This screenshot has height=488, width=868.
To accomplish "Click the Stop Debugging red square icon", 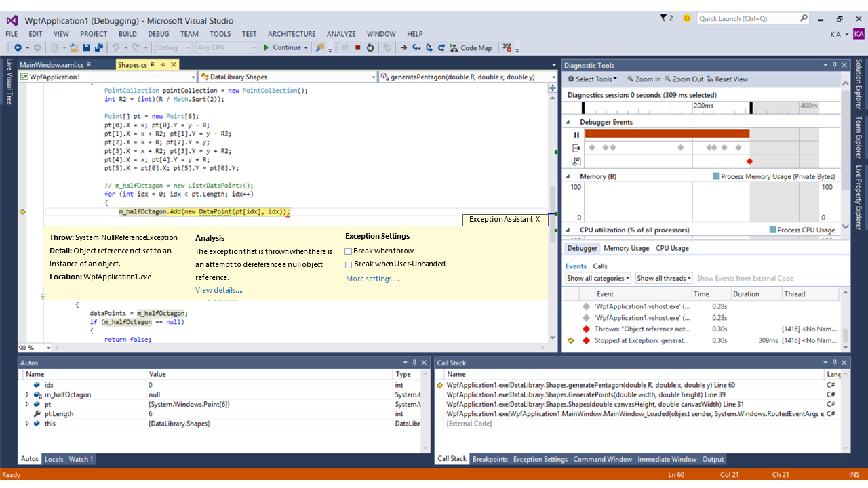I will pyautogui.click(x=357, y=47).
